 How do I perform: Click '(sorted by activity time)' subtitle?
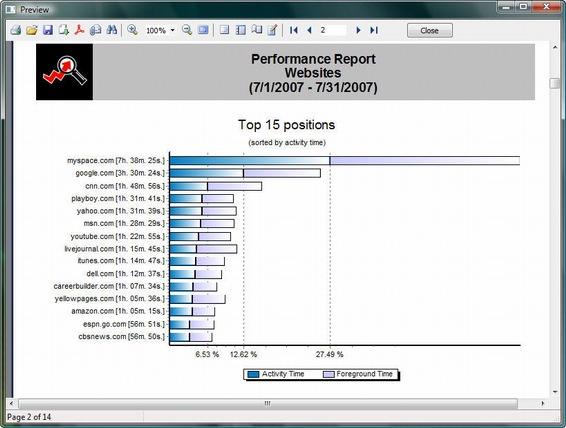(287, 143)
